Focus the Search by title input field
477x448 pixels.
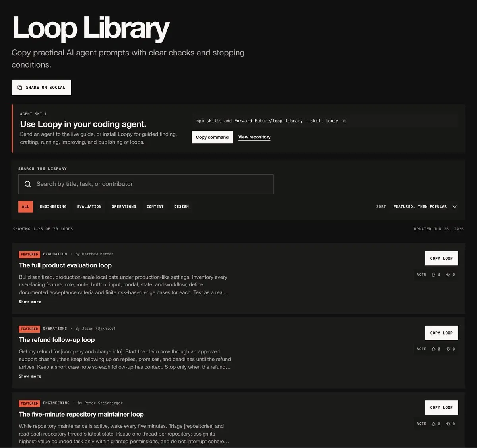[146, 184]
